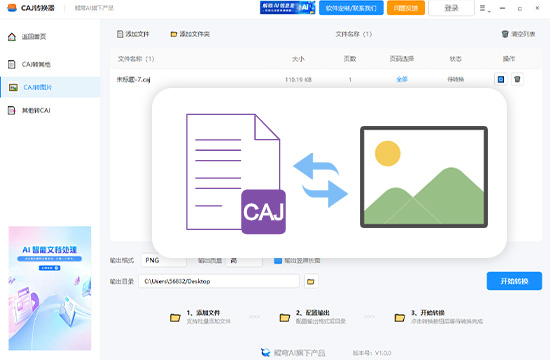Image resolution: width=550 pixels, height=360 pixels.
Task: Click the 状态 column header
Action: point(456,59)
